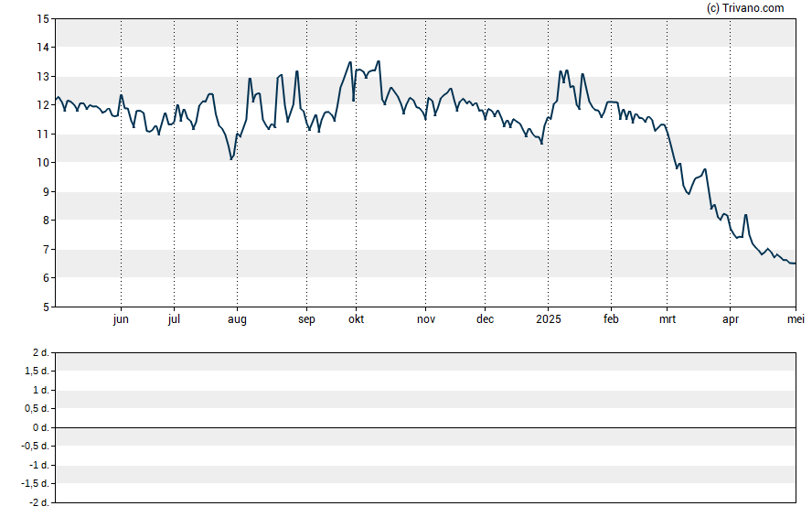Click the 'mrt' month label on the x-axis

click(668, 319)
